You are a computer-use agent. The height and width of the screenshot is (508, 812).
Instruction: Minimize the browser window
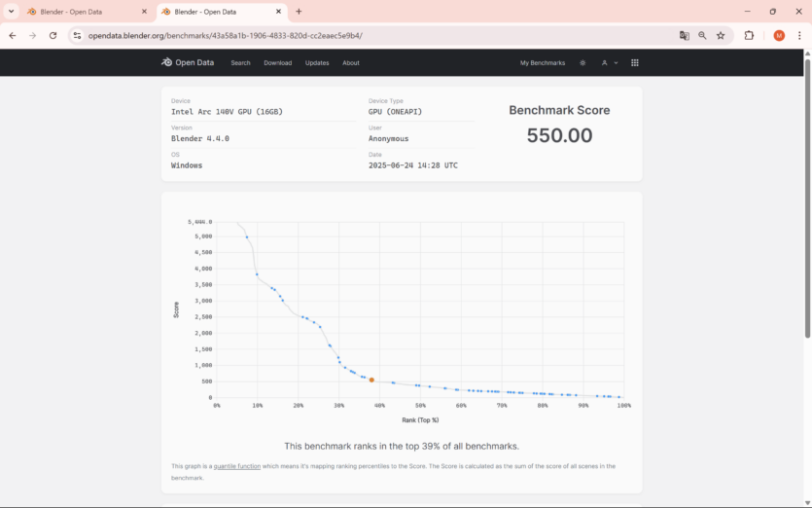[747, 12]
